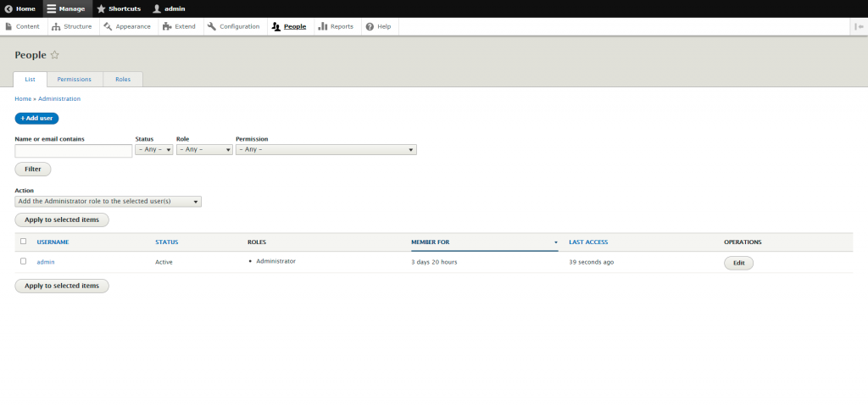Click the Content page icon in toolbar
The height and width of the screenshot is (406, 868).
click(x=9, y=26)
